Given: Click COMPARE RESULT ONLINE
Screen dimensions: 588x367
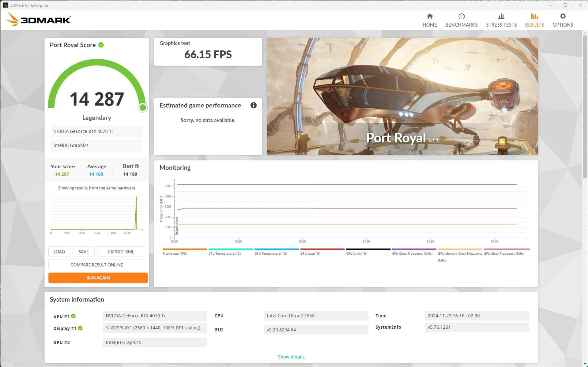Looking at the screenshot, I should [x=96, y=265].
